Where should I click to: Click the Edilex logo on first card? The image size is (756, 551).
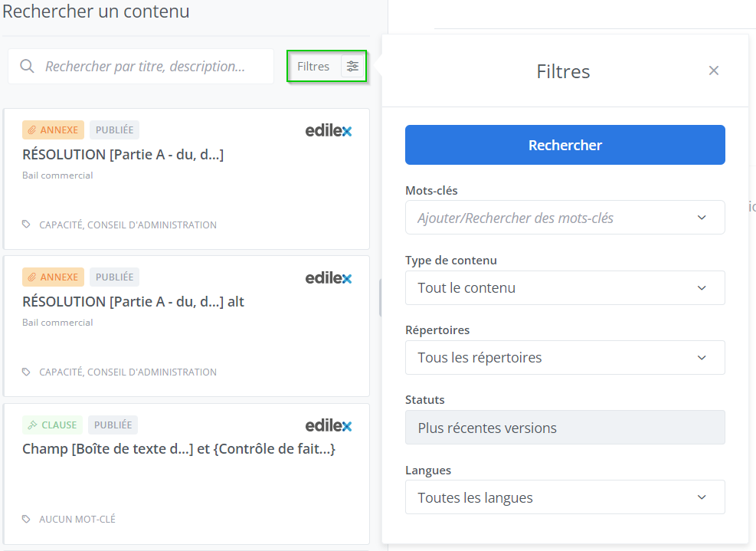point(329,131)
